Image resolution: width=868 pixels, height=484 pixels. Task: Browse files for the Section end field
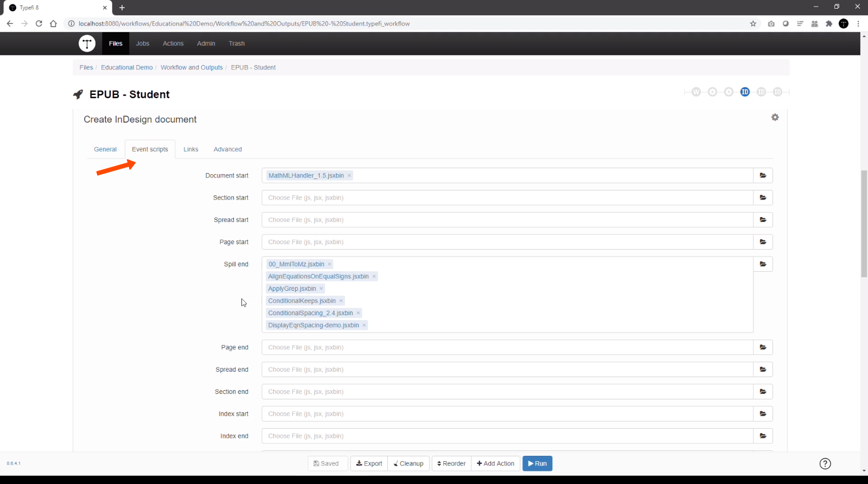763,392
